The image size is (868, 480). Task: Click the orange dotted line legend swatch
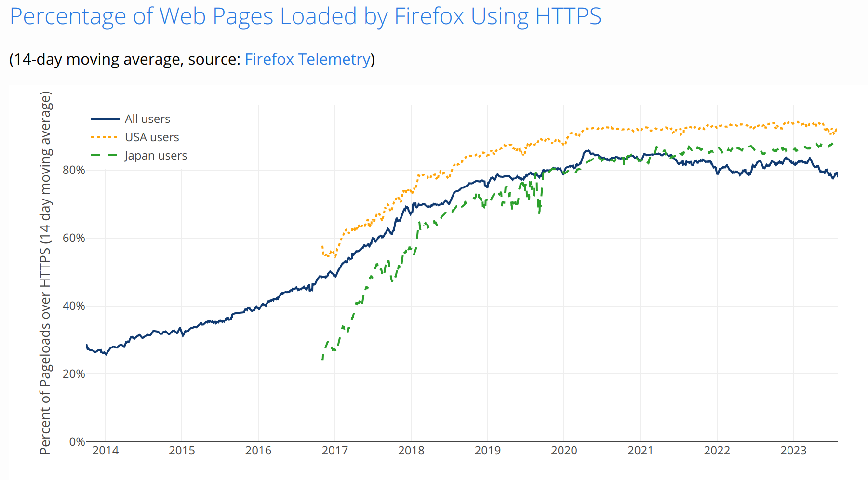click(105, 137)
